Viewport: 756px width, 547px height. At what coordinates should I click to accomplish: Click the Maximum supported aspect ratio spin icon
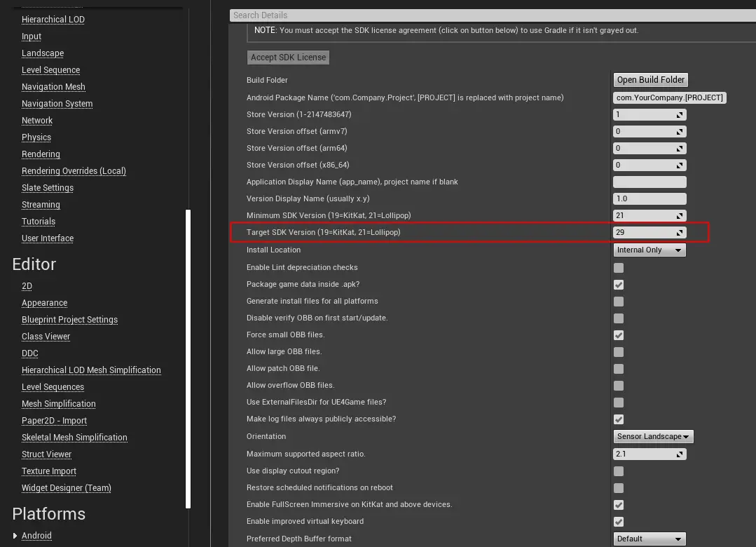point(680,454)
